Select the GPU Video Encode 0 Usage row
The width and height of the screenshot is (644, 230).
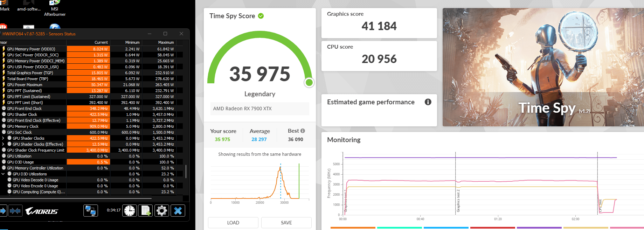(35, 186)
